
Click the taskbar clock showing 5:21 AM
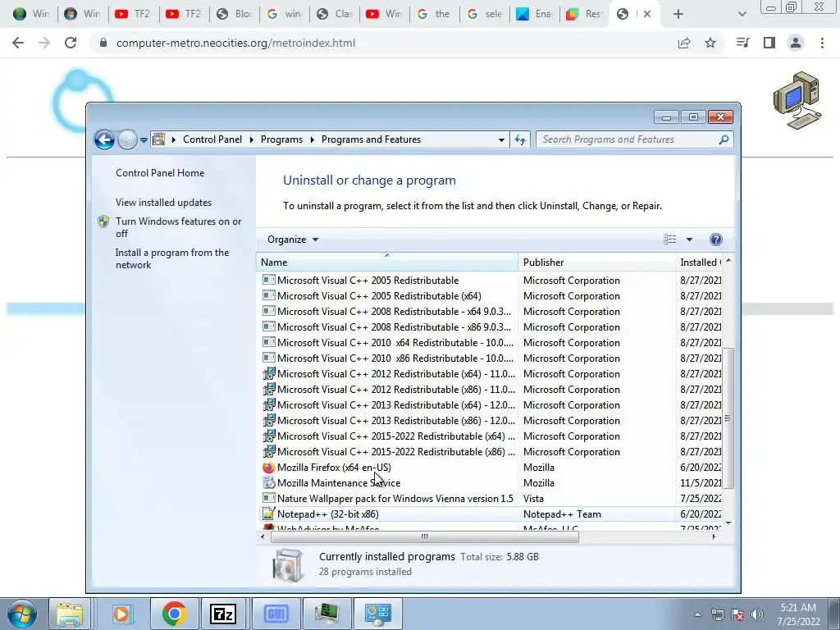(798, 614)
